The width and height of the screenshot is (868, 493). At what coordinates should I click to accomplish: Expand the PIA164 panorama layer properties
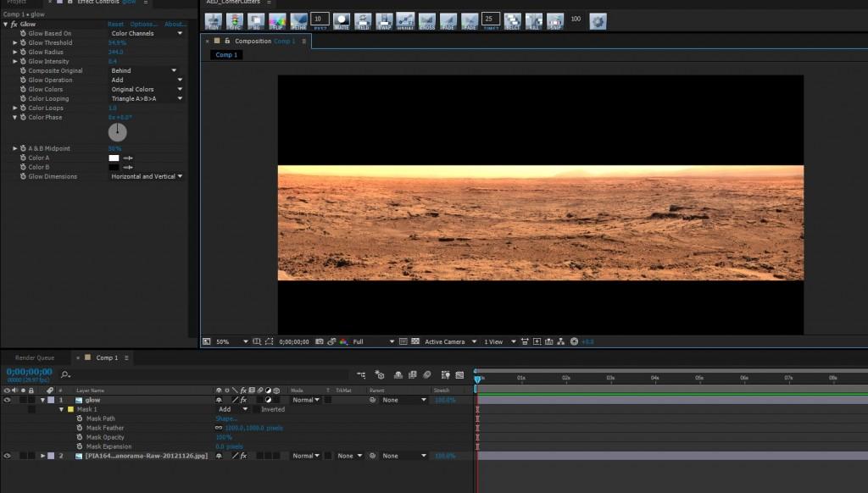tap(42, 456)
